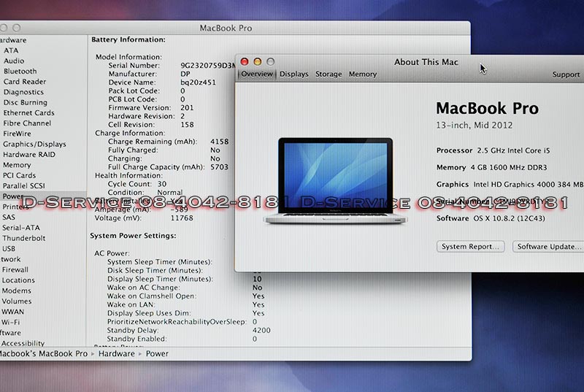The height and width of the screenshot is (392, 584).
Task: Select Wi-Fi in the sidebar
Action: point(10,322)
